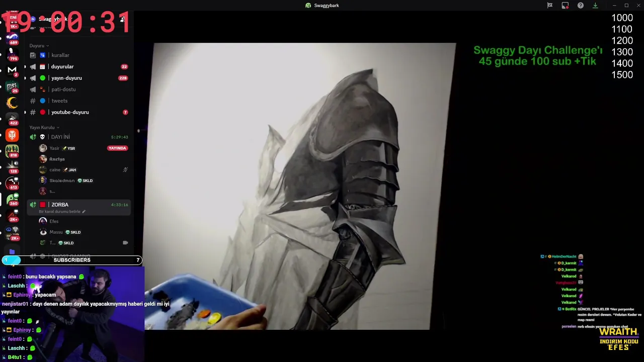Click the pencil edit icon under ZORBA
Screen dimensions: 644x362
[84, 212]
